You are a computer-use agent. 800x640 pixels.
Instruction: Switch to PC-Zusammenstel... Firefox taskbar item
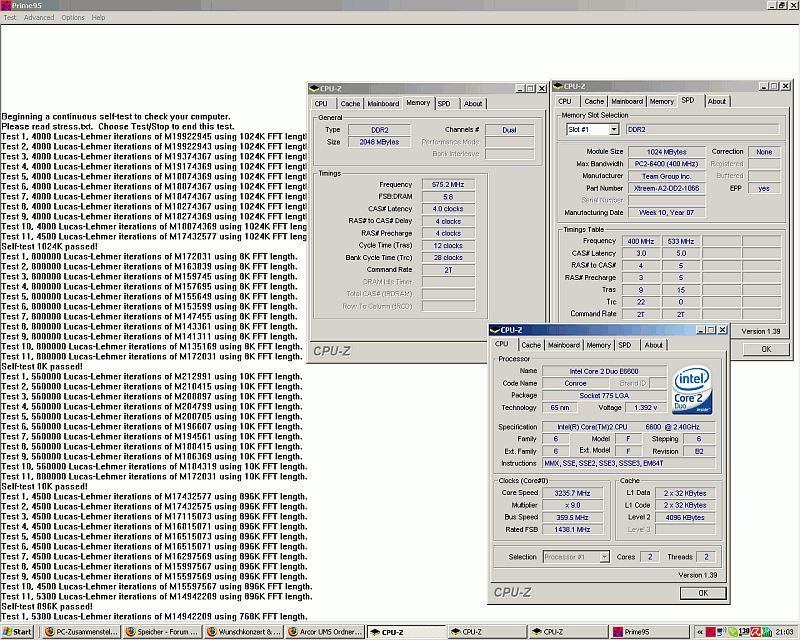pyautogui.click(x=81, y=632)
